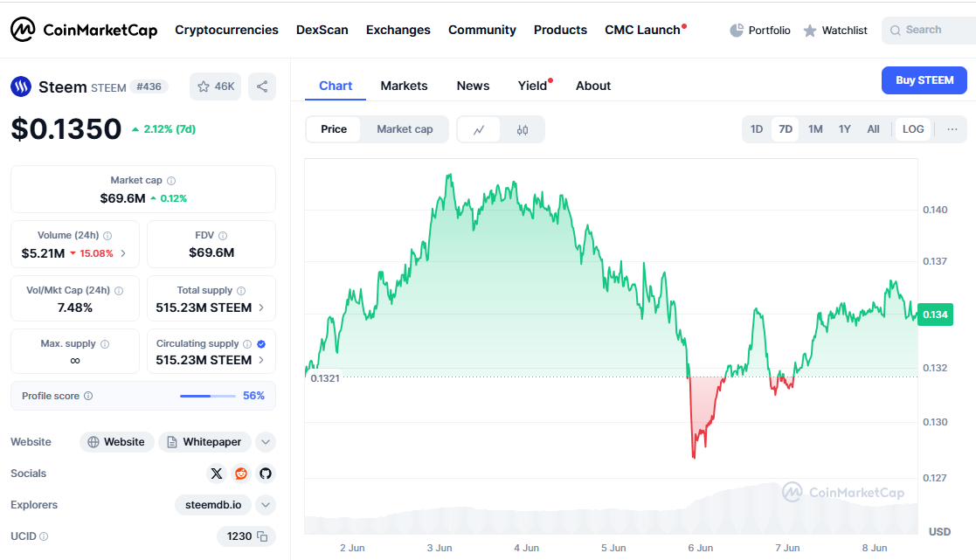Add Steem to watchlist 46K star

(215, 86)
